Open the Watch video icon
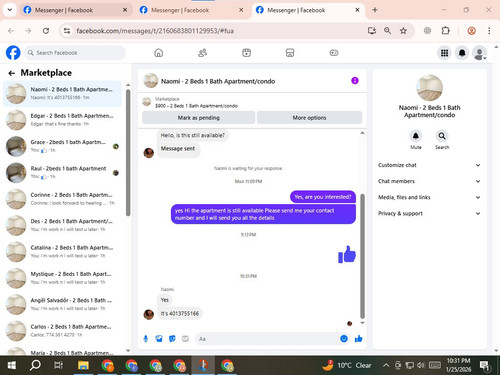Image resolution: width=500 pixels, height=375 pixels. pos(246,53)
